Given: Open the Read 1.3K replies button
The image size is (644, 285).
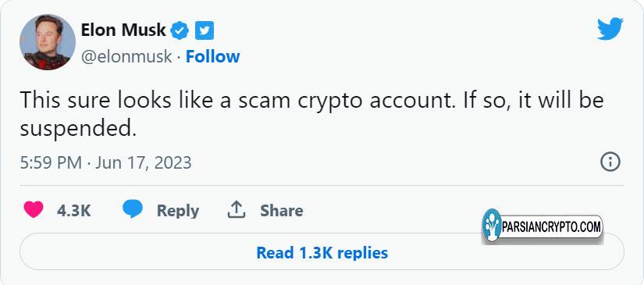Looking at the screenshot, I should pos(322,251).
